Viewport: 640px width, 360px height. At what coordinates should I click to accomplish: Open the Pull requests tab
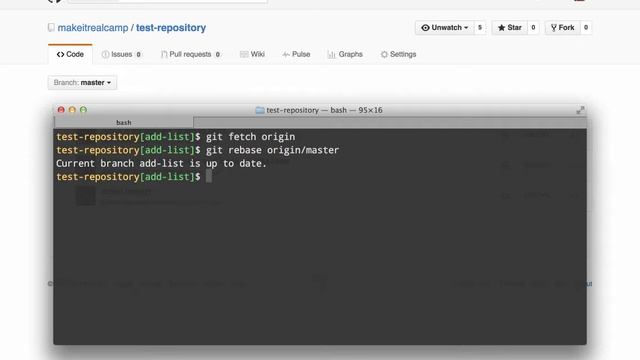pos(191,54)
